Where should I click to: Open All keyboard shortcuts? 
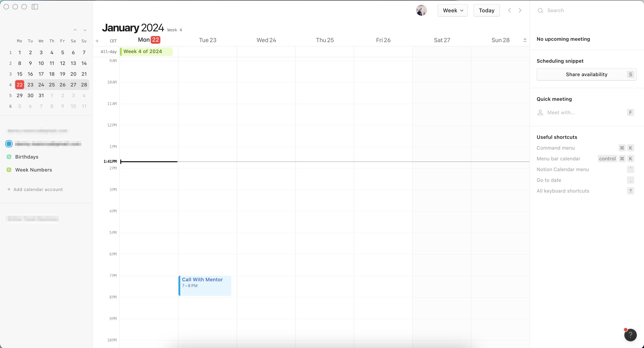tap(563, 191)
